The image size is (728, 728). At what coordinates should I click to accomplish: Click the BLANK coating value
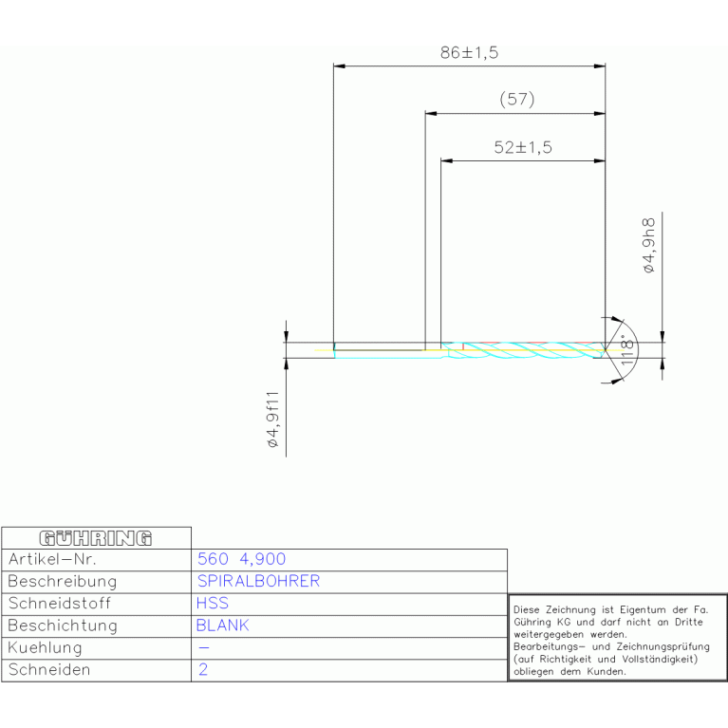click(x=223, y=625)
